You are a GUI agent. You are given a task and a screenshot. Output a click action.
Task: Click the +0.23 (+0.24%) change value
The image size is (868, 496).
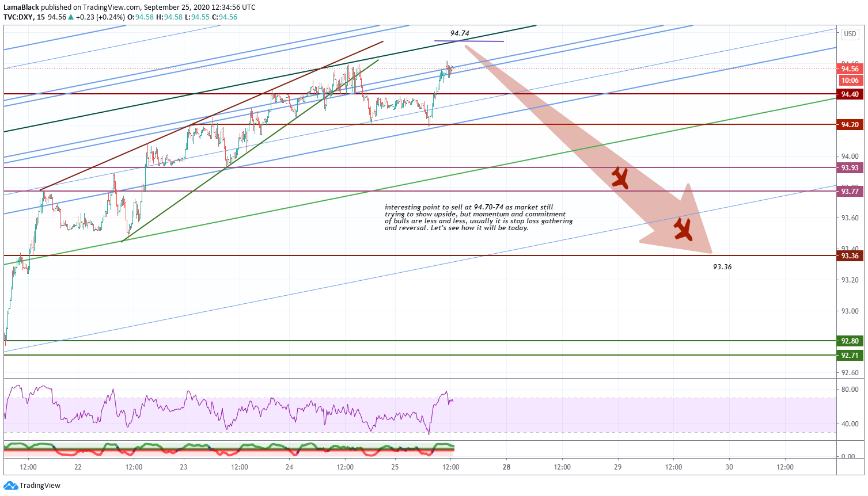click(100, 17)
